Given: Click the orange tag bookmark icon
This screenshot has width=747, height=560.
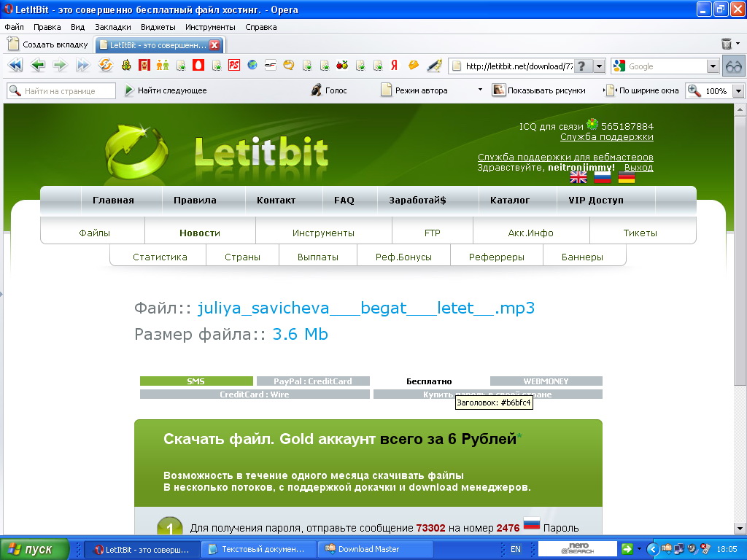Looking at the screenshot, I should point(414,65).
